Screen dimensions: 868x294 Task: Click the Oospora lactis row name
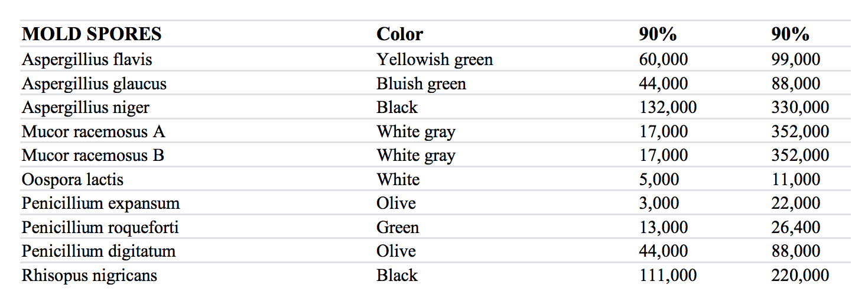[x=73, y=179]
